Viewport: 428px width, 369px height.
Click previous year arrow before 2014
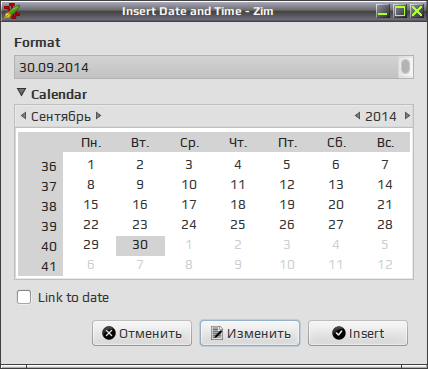click(x=357, y=116)
